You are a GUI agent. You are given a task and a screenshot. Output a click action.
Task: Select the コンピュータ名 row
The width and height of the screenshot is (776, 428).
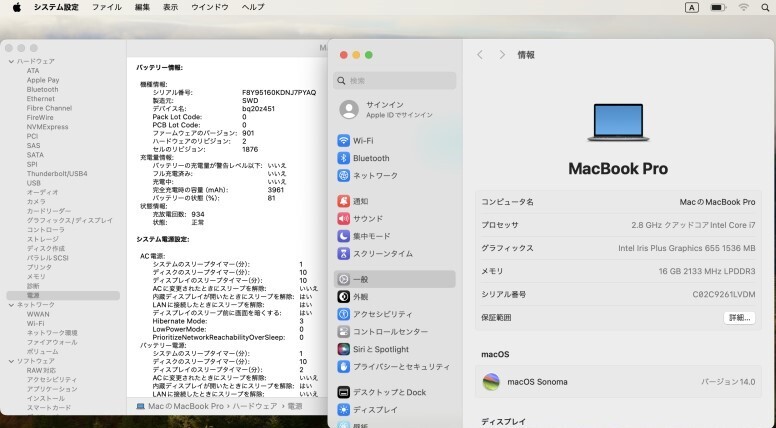click(618, 202)
